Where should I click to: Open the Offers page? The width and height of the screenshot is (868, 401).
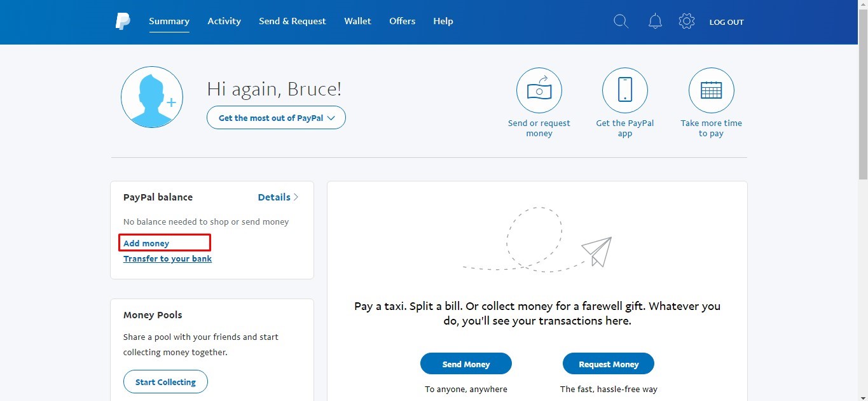(402, 21)
